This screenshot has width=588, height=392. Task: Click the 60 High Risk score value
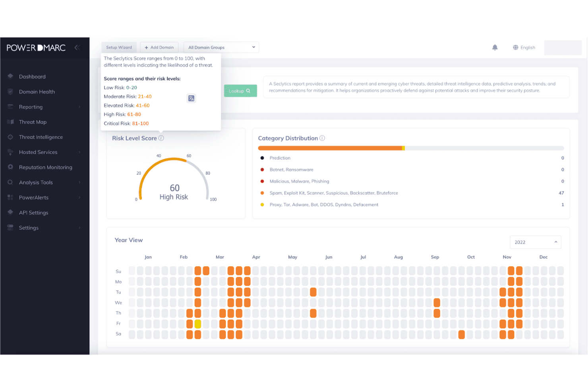[174, 192]
